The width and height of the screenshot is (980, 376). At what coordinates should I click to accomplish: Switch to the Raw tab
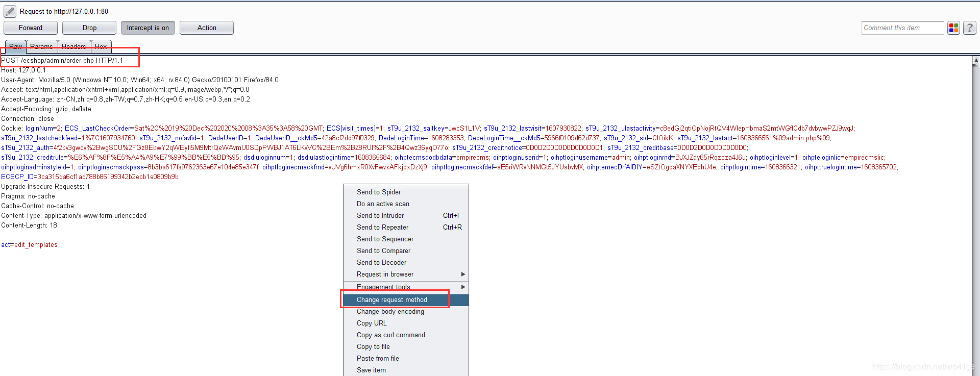coord(16,46)
